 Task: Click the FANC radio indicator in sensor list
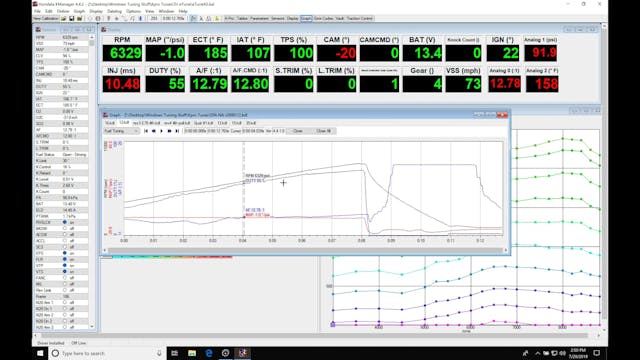[x=64, y=278]
